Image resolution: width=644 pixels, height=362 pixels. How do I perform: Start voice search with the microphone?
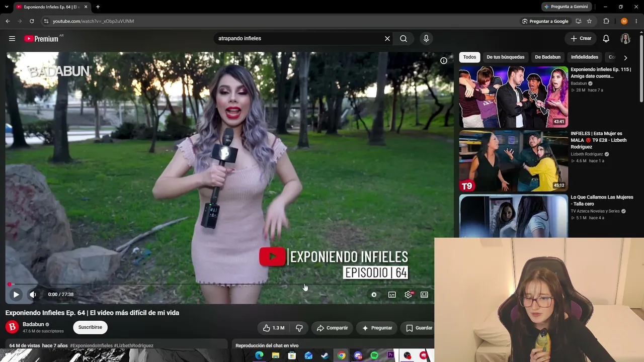click(426, 39)
